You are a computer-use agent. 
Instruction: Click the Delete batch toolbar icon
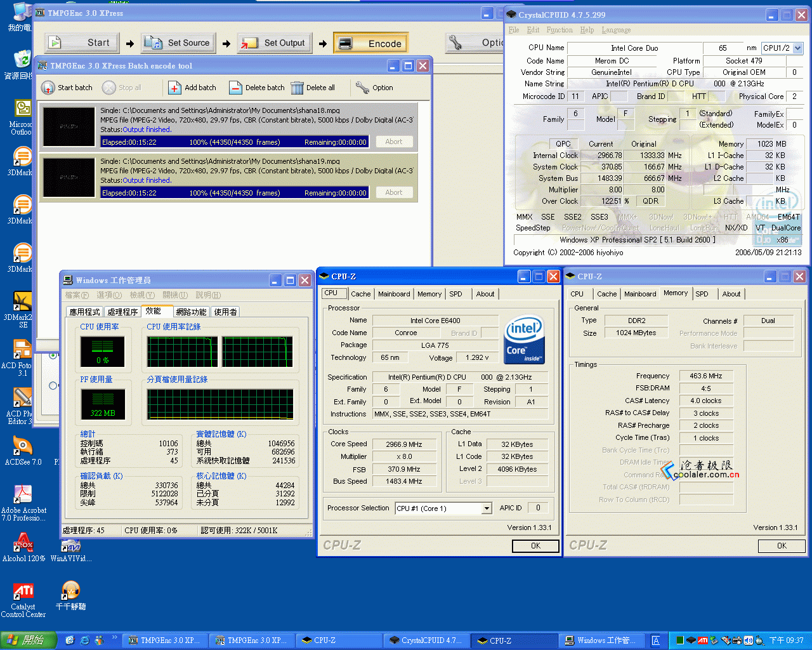click(x=235, y=88)
